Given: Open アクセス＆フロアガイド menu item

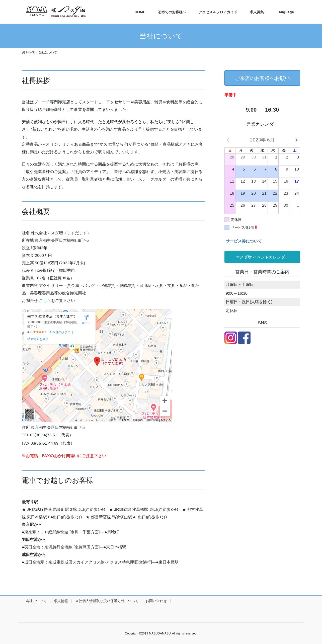Looking at the screenshot, I should coord(218,12).
